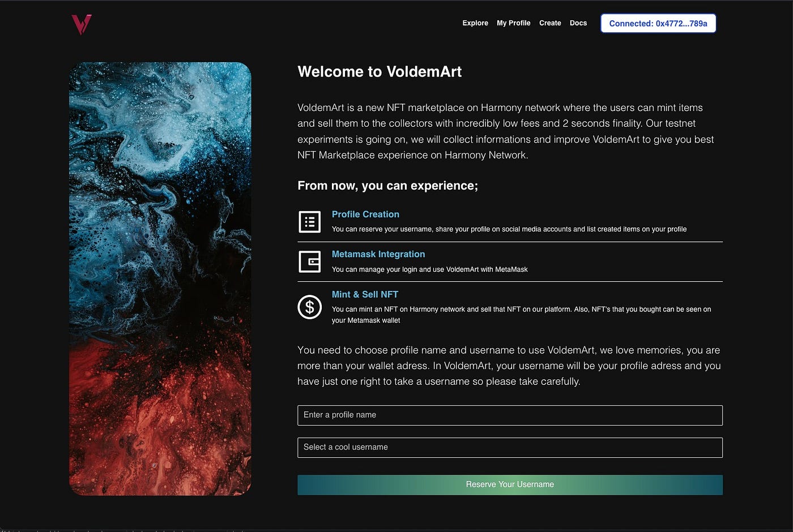Open the Create menu item
793x532 pixels.
550,23
